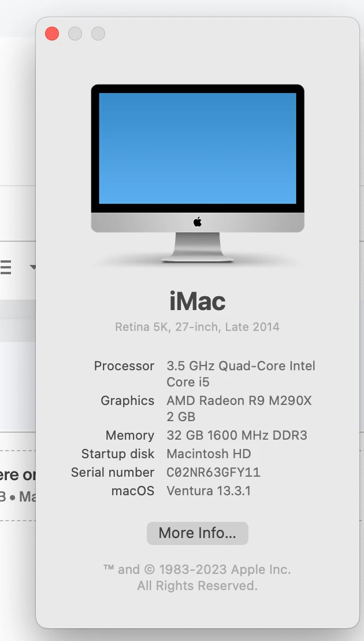Viewport: 364px width, 641px height.
Task: Click the iMac computer illustration
Action: click(x=198, y=173)
